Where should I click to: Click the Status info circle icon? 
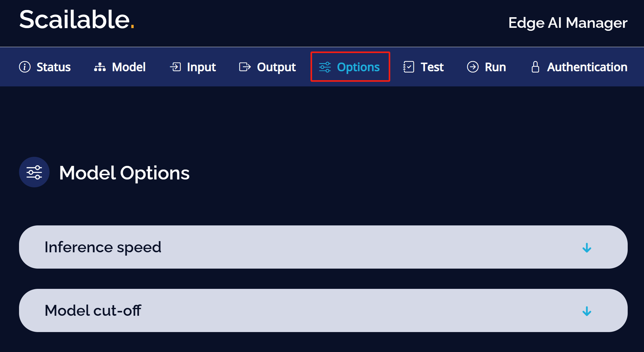[25, 67]
